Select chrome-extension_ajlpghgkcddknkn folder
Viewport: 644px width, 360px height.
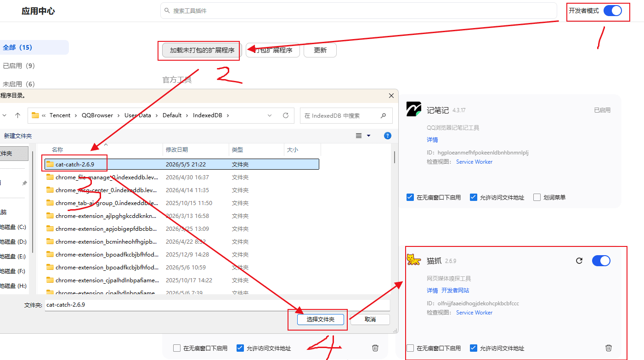(181, 216)
